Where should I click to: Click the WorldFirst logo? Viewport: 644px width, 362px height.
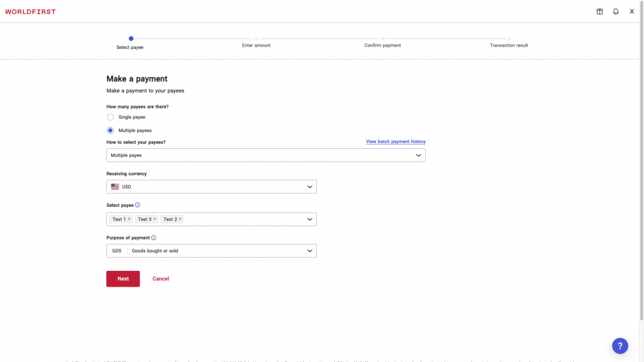pyautogui.click(x=30, y=11)
